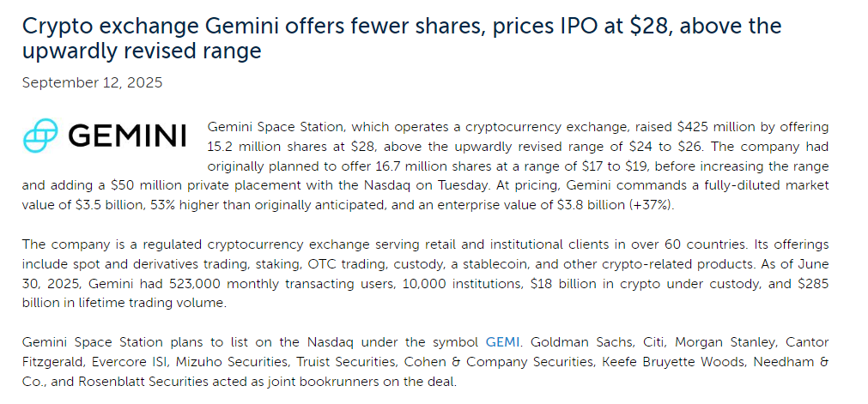Click the GEMINI wordmark beside the logo
This screenshot has height=404, width=868.
[127, 136]
